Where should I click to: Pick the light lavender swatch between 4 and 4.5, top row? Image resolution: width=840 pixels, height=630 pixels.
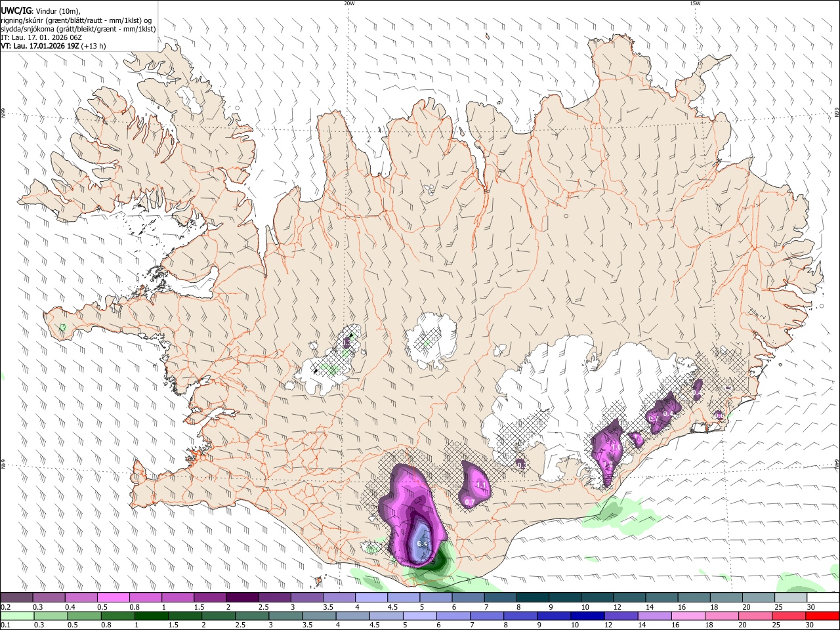371,598
